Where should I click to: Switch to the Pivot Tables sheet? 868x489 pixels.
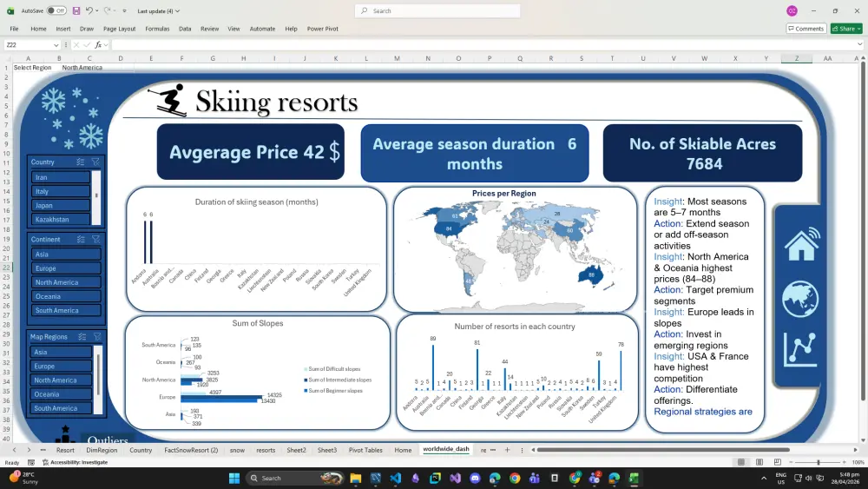click(365, 450)
